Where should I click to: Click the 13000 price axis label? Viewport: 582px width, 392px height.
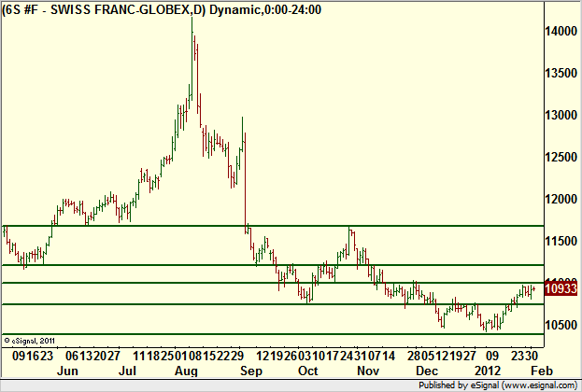pos(561,115)
